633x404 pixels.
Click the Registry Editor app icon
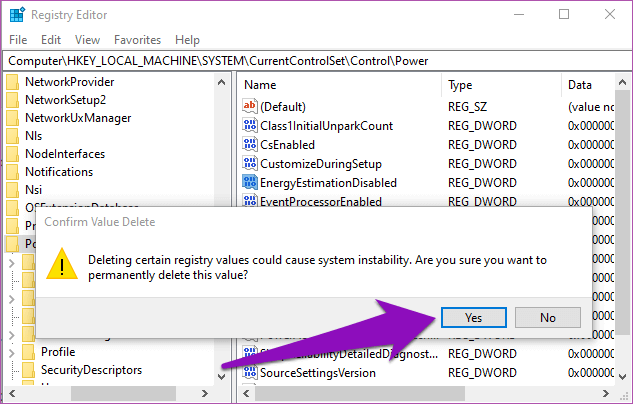[17, 15]
